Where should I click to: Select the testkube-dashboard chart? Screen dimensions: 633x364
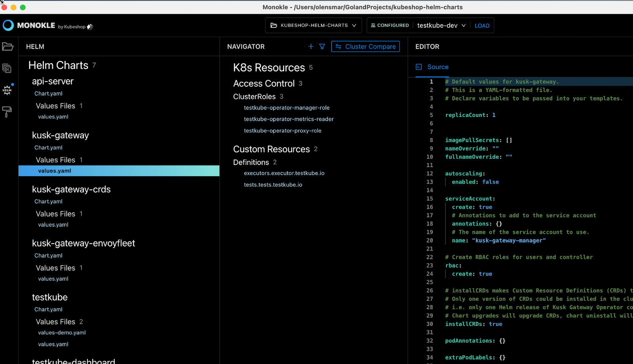point(74,361)
